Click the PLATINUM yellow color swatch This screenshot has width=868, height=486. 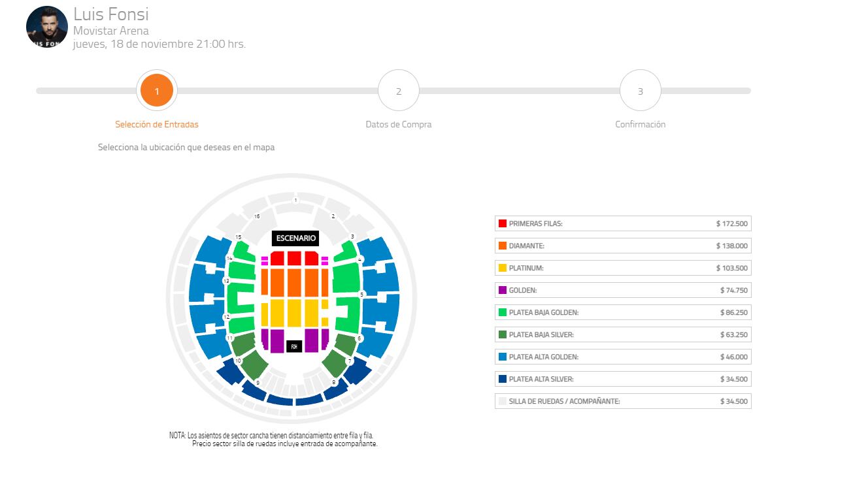click(x=503, y=268)
